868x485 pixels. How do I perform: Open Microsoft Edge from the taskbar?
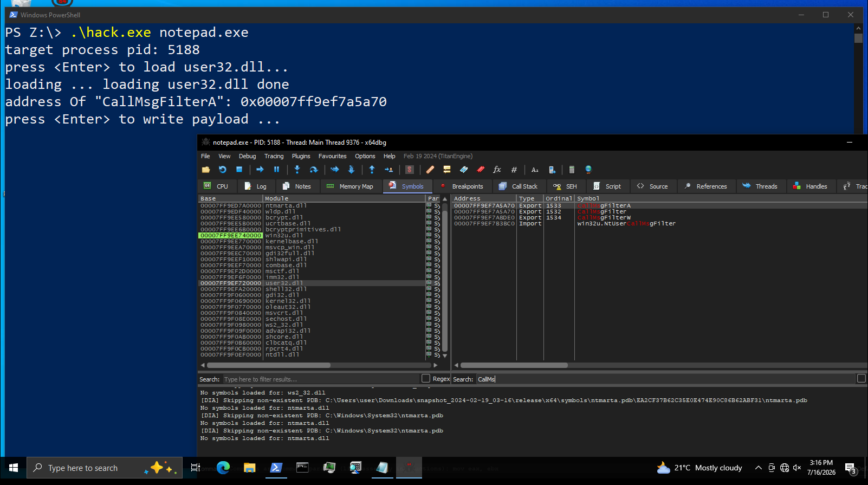(x=223, y=468)
